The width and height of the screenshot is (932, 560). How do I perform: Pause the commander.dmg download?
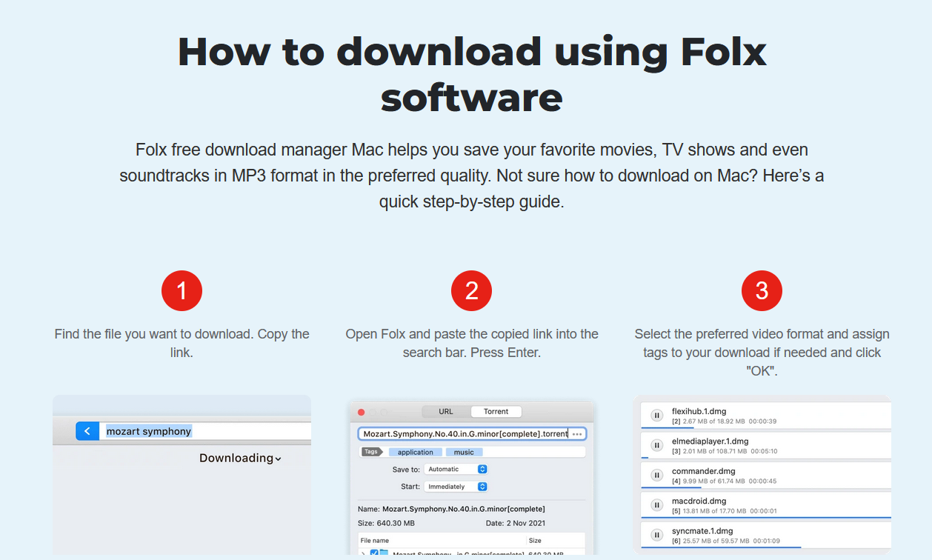coord(656,475)
